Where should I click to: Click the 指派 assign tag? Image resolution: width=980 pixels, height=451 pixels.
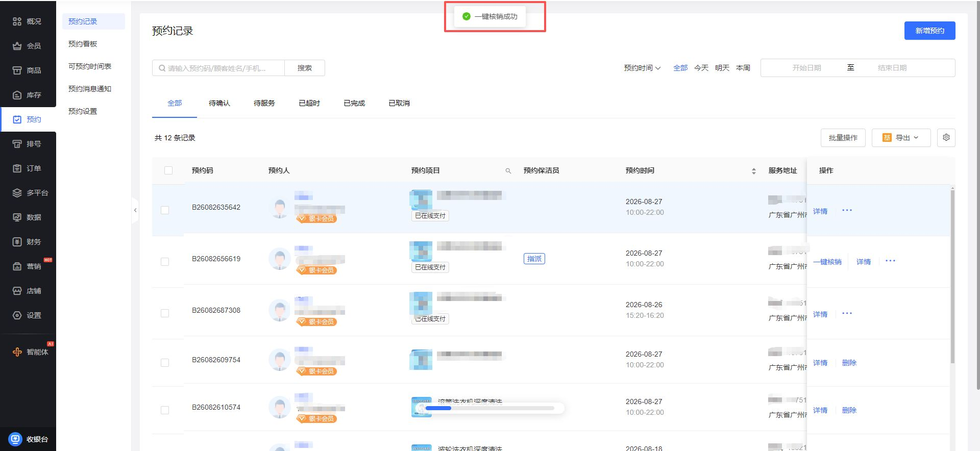tap(534, 259)
